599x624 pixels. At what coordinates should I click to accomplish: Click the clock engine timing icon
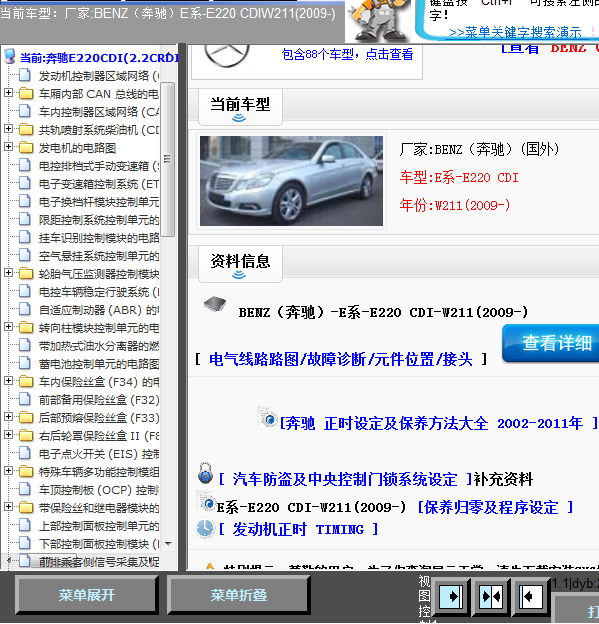click(205, 528)
